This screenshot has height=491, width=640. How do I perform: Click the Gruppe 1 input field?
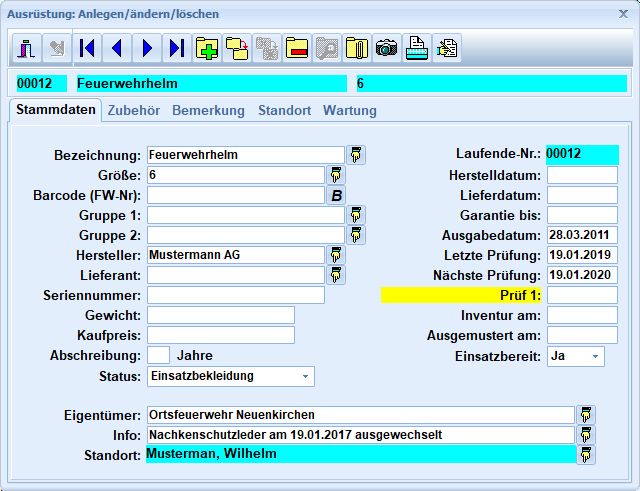click(246, 215)
